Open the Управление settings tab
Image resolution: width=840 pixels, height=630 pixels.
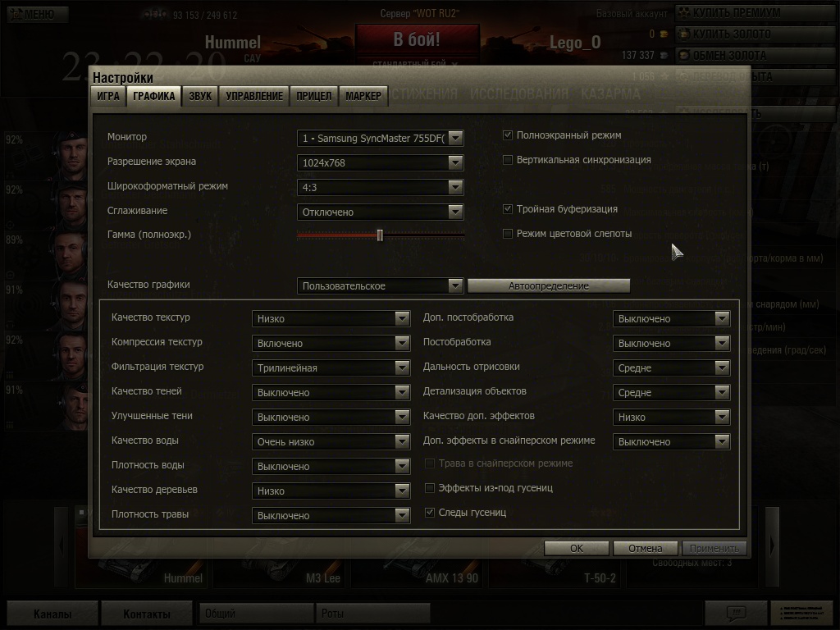(x=254, y=96)
